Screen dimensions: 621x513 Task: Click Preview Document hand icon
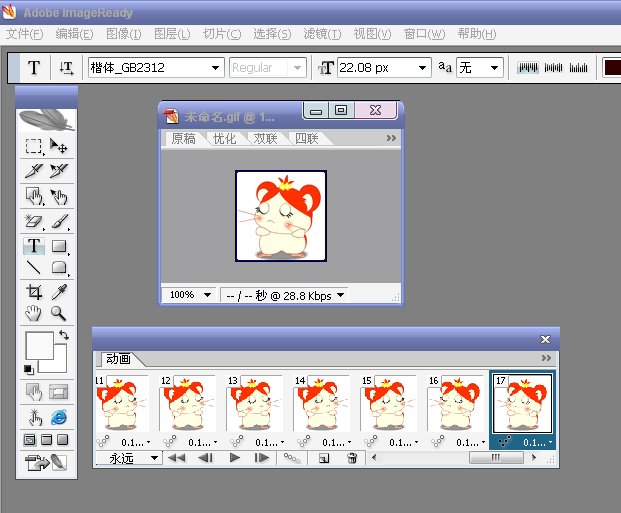coord(35,417)
